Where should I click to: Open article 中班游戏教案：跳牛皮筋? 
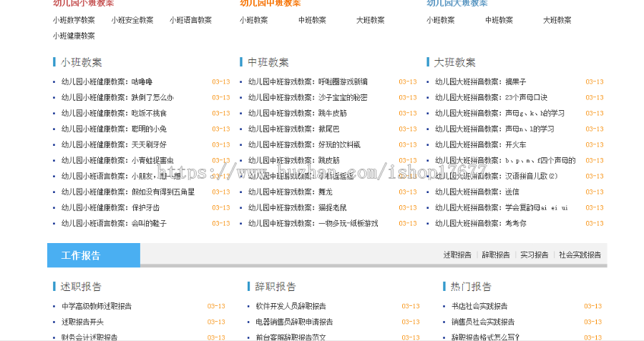pos(298,113)
